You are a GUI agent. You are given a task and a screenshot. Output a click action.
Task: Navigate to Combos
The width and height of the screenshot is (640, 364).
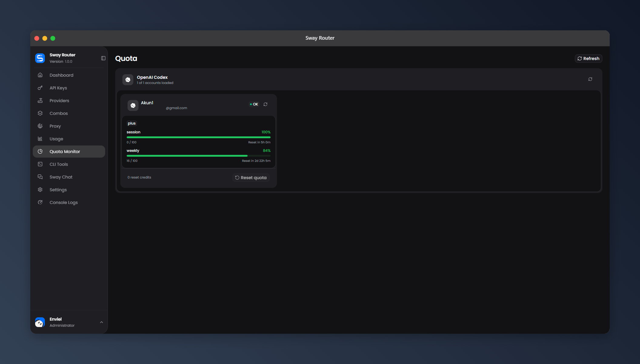coord(69,113)
